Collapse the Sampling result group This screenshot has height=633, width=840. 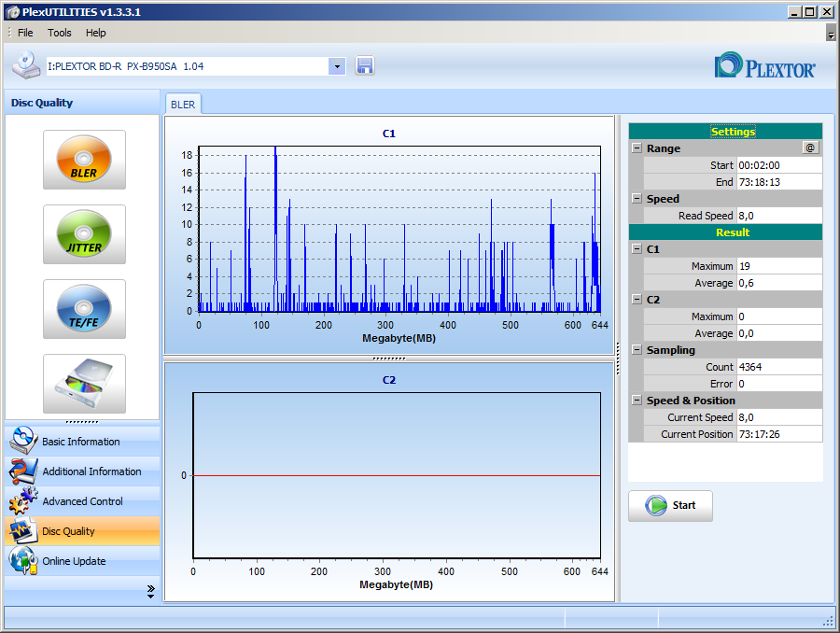(x=637, y=349)
